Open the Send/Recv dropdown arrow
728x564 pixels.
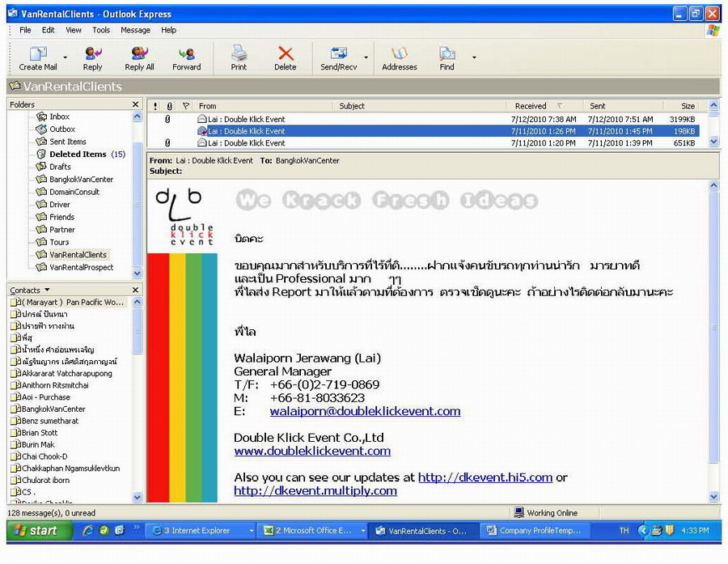point(366,57)
